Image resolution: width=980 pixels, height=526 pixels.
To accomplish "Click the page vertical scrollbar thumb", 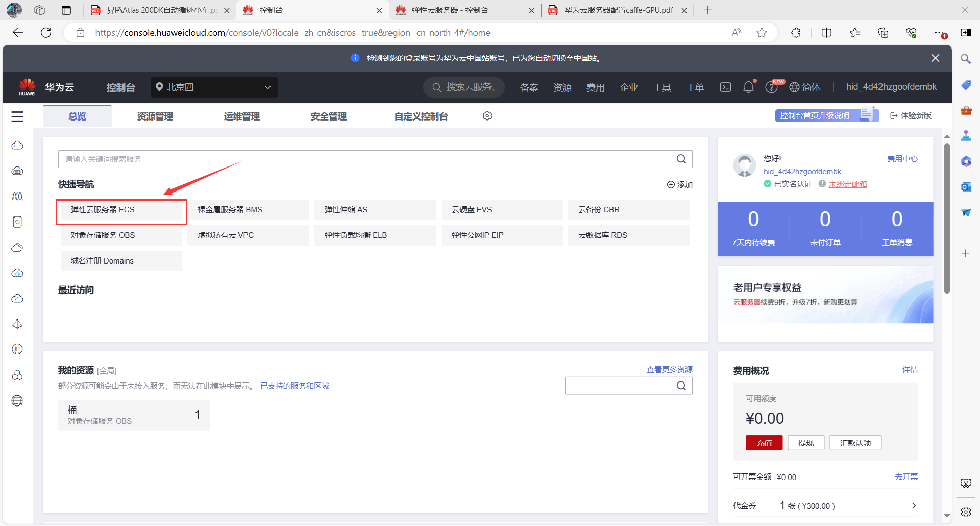I will click(947, 219).
